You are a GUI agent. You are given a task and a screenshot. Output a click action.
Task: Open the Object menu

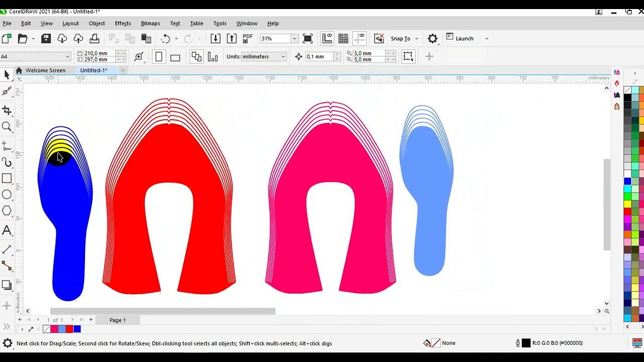click(97, 23)
